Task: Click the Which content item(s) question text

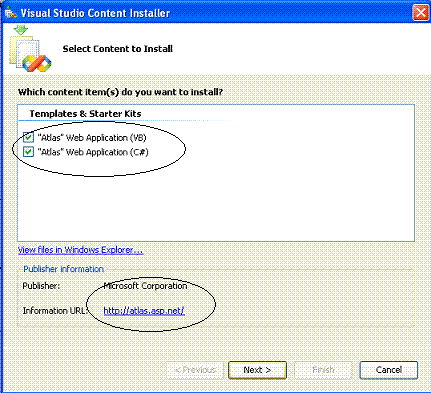Action: (120, 92)
